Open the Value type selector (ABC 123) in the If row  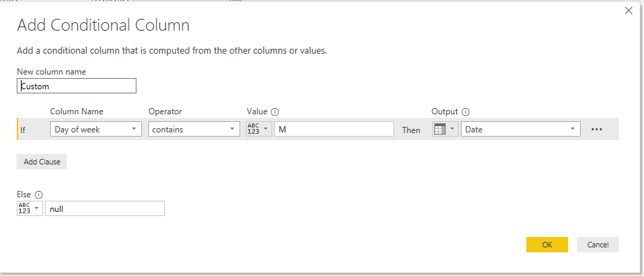coord(259,129)
